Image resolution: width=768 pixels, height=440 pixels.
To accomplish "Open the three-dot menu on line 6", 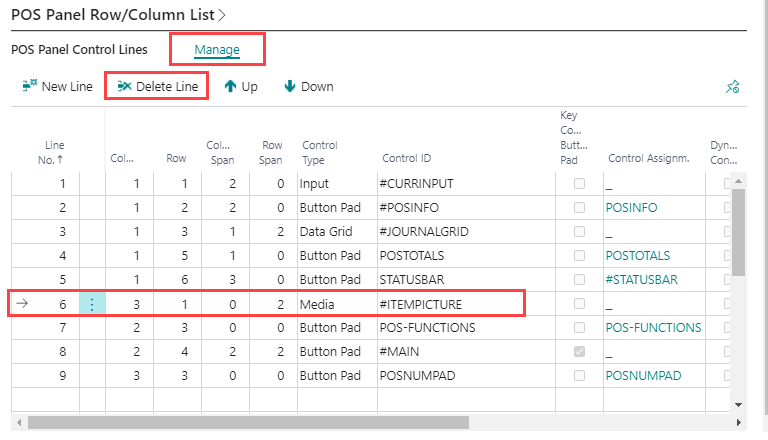I will click(92, 304).
